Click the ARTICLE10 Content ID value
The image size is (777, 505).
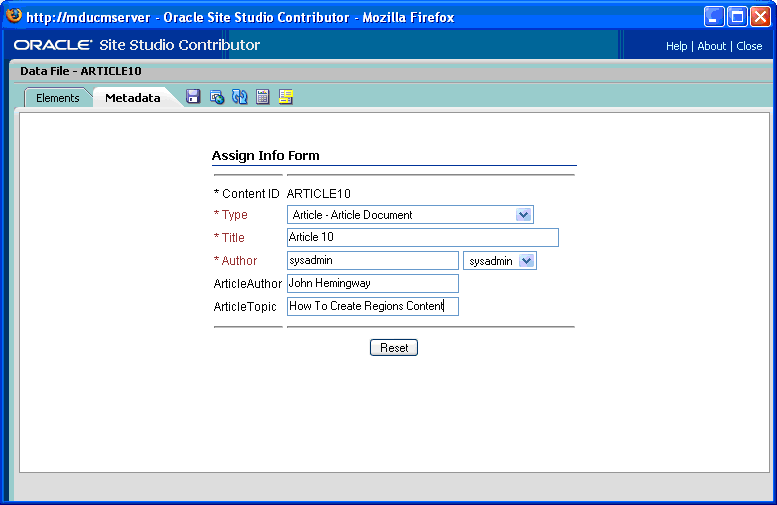pyautogui.click(x=319, y=194)
